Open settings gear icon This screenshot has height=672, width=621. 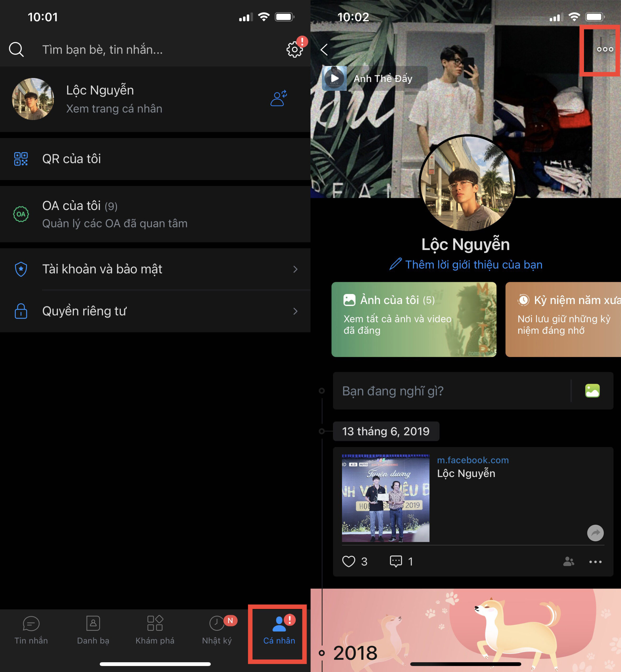click(294, 50)
